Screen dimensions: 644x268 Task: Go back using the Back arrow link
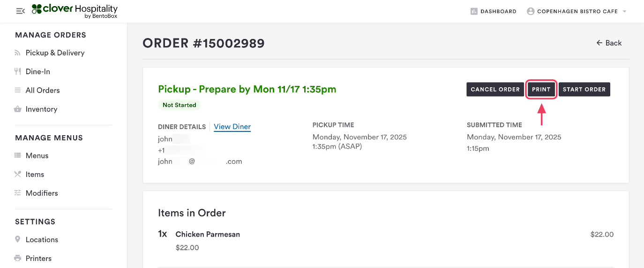click(609, 43)
